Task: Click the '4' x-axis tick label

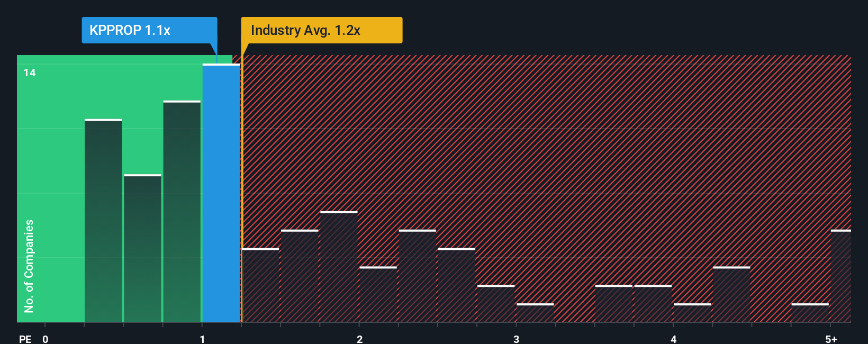Action: (673, 339)
